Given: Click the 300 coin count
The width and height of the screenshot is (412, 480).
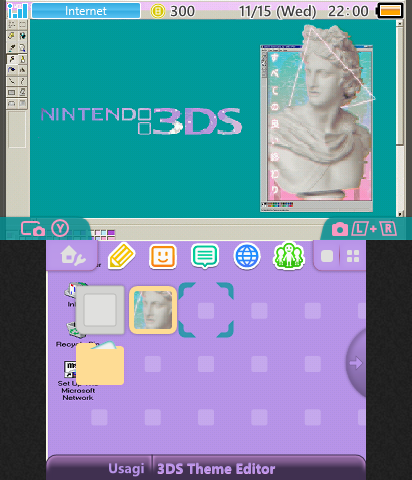Looking at the screenshot, I should [x=182, y=11].
